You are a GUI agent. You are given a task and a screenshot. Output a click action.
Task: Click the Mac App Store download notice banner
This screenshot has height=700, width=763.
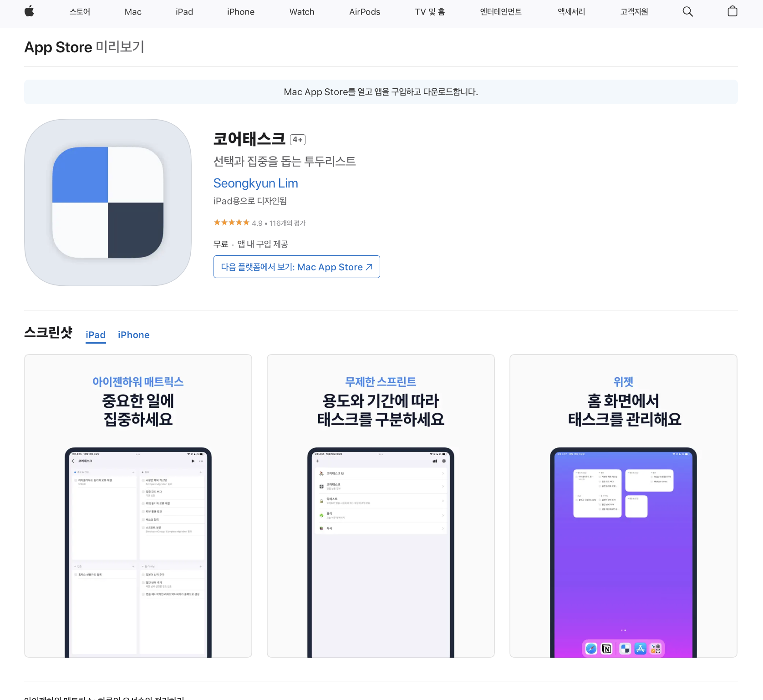coord(381,92)
